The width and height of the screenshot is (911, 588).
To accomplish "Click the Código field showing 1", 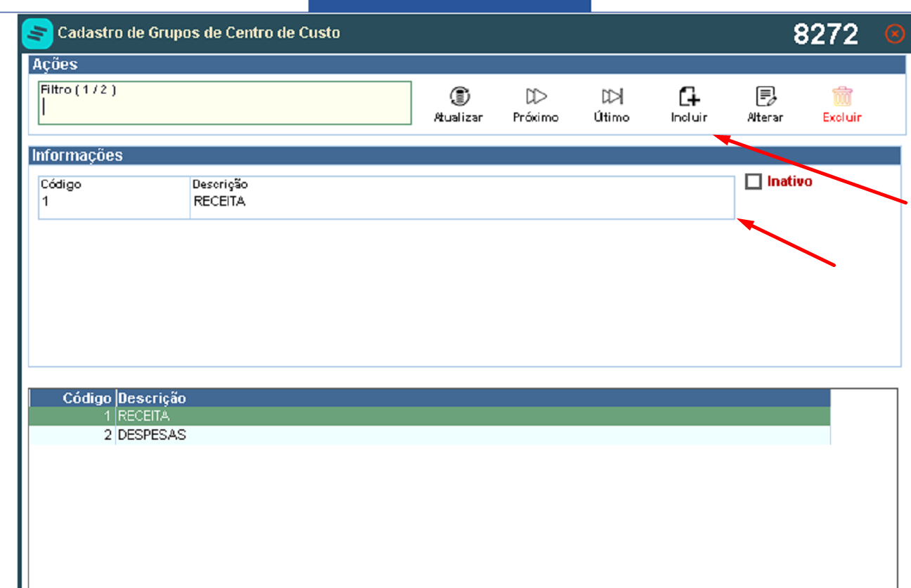I will [114, 198].
